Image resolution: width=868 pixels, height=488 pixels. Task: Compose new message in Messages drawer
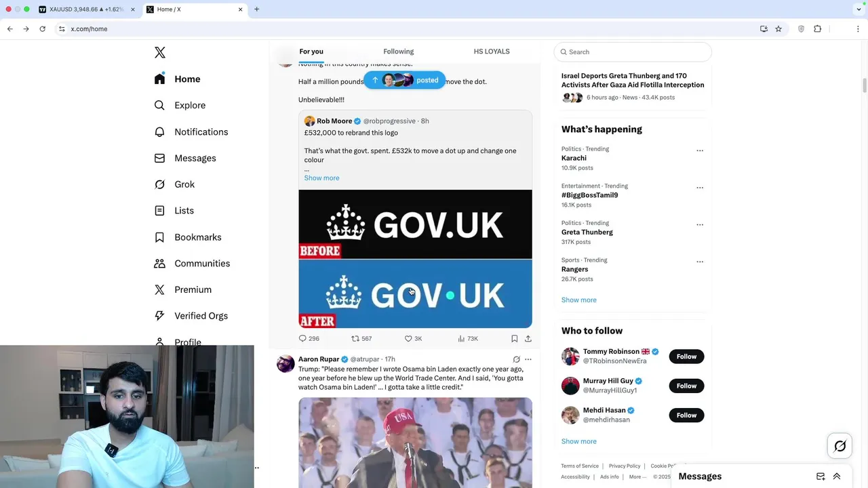pyautogui.click(x=821, y=476)
